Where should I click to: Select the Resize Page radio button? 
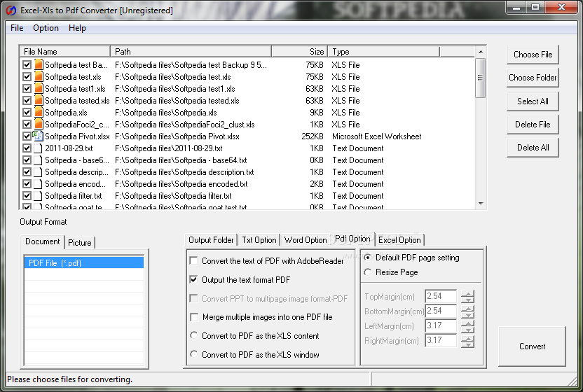[x=368, y=272]
